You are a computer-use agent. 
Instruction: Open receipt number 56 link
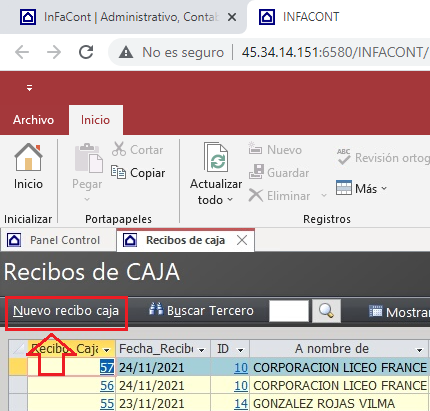[x=107, y=386]
